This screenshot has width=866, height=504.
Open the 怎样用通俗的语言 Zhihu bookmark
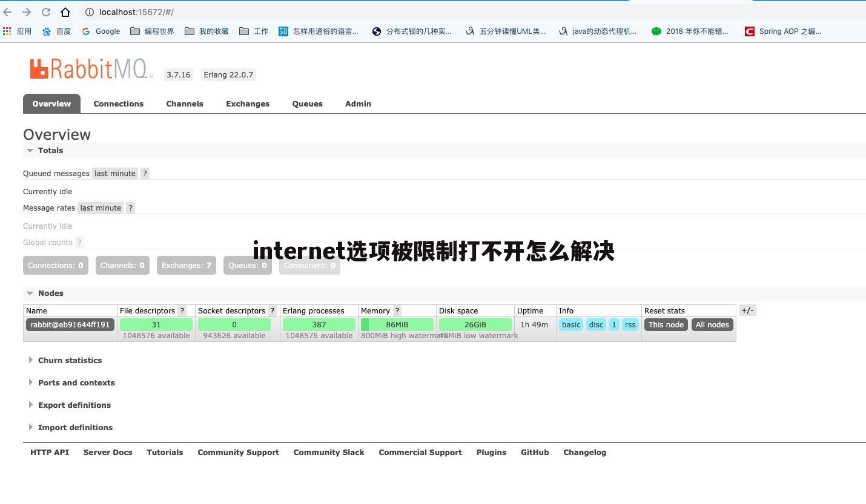tap(319, 31)
